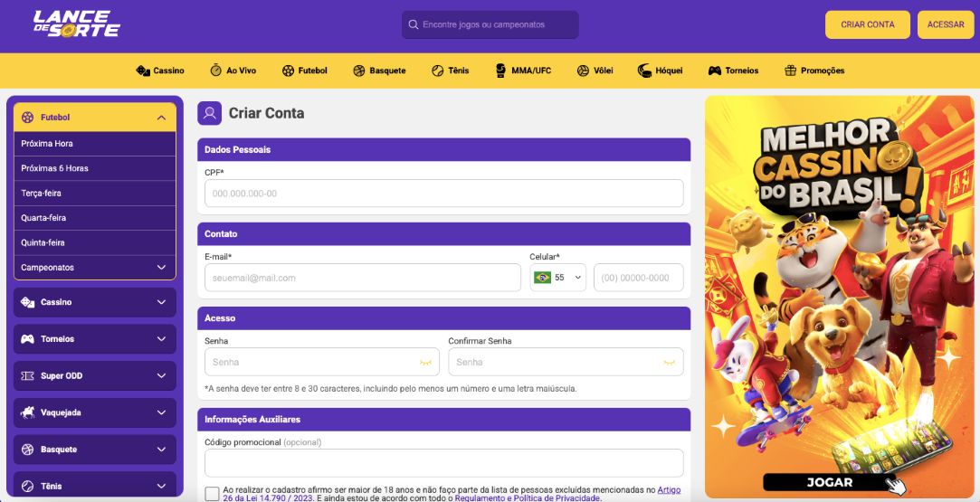Click the Basquete ball icon in navbar
980x502 pixels.
[358, 71]
